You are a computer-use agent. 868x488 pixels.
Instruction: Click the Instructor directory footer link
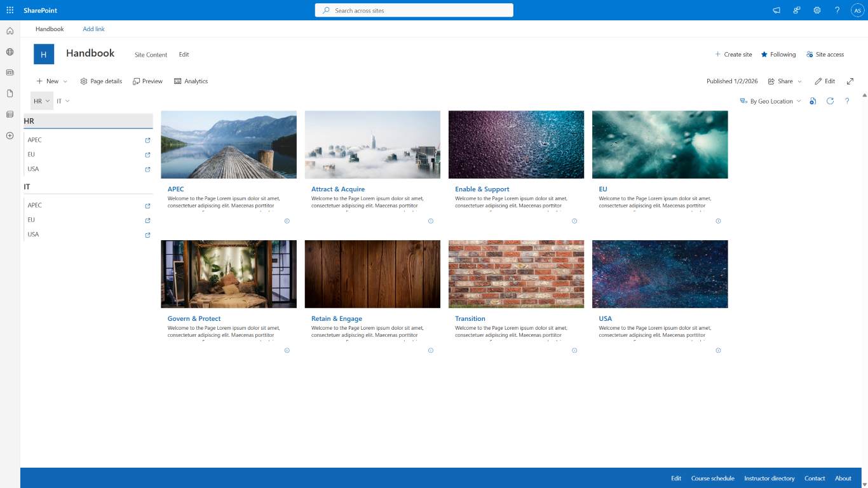pyautogui.click(x=769, y=478)
